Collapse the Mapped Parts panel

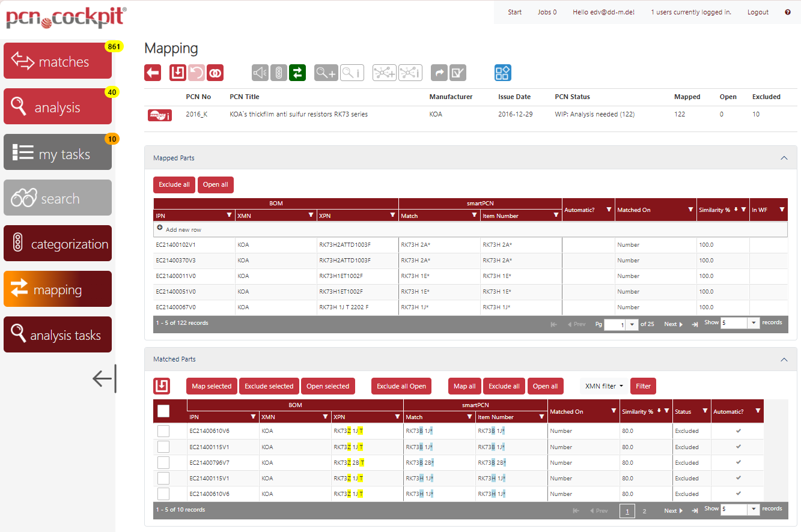point(784,158)
